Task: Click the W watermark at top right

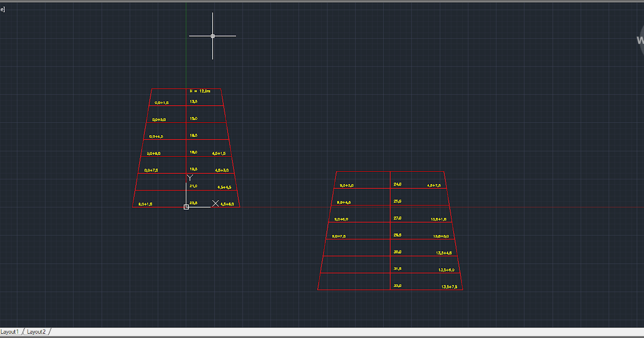Action: click(x=640, y=39)
